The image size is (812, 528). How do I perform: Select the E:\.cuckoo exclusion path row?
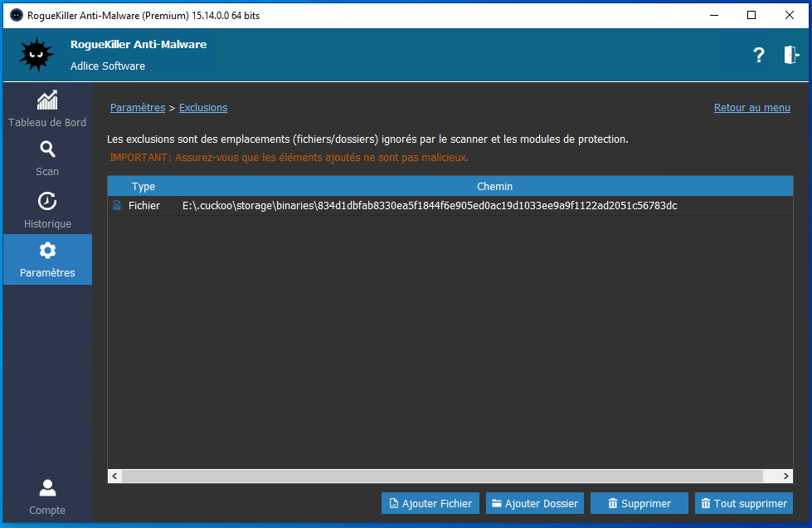pyautogui.click(x=430, y=206)
